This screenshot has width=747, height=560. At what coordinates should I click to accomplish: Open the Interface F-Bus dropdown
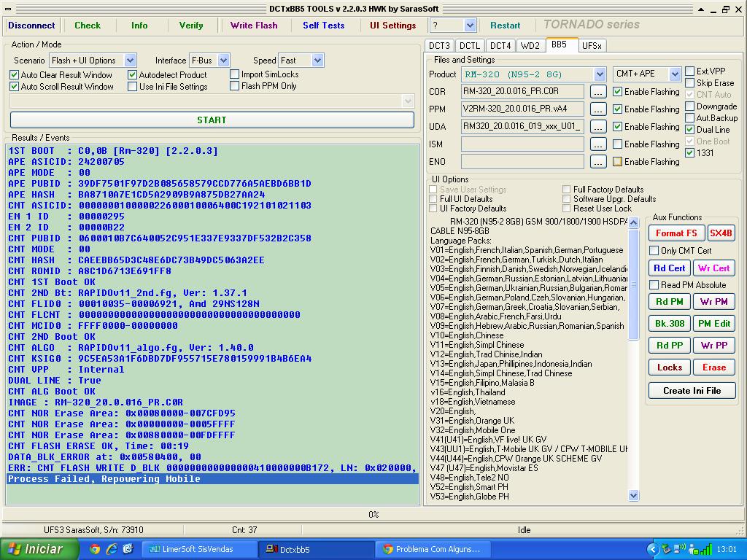pyautogui.click(x=223, y=61)
